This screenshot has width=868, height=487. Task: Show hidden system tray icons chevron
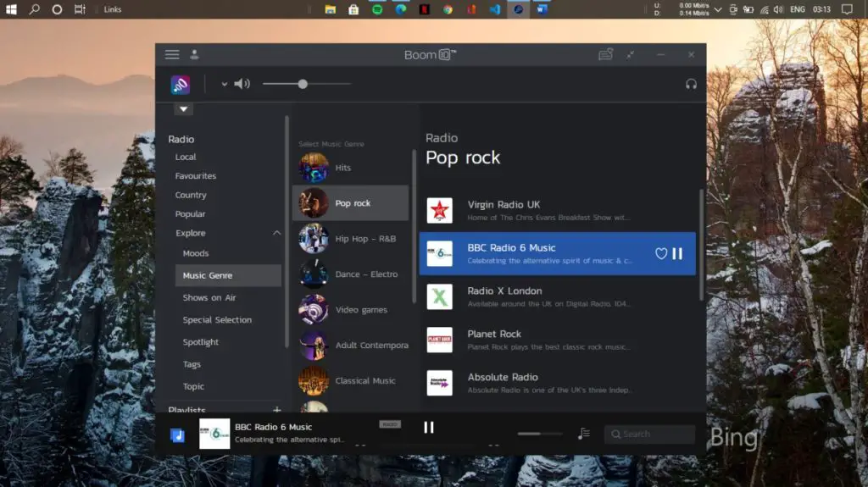[718, 9]
